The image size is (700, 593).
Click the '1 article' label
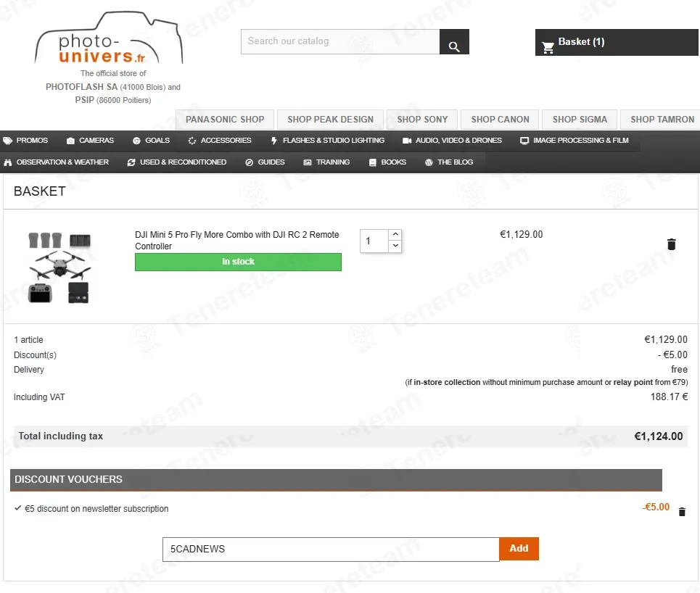(x=28, y=340)
